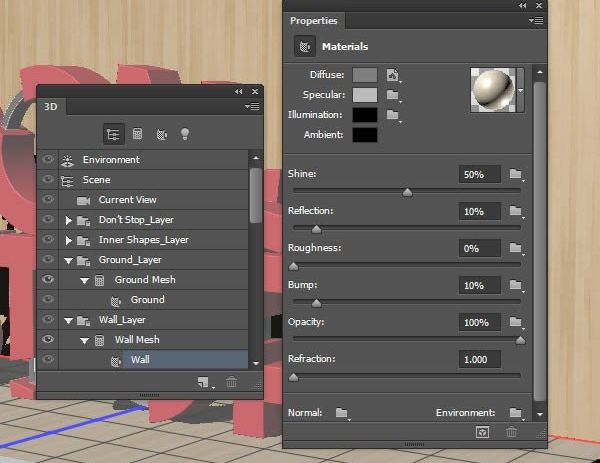Screen dimensions: 600x463
Task: Filter by Whole Scene icon in 3D panel
Action: [113, 134]
